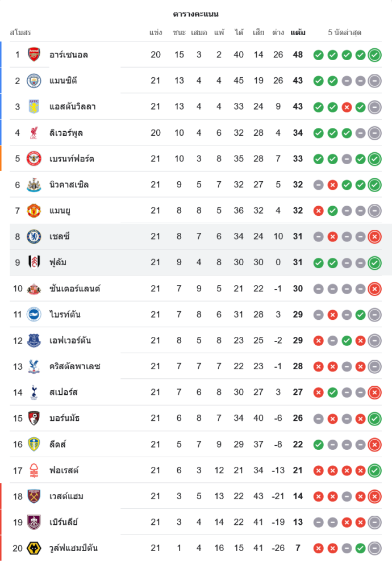Click the Arsenal club crest icon
Viewport: 392px width, 568px height.
point(34,55)
